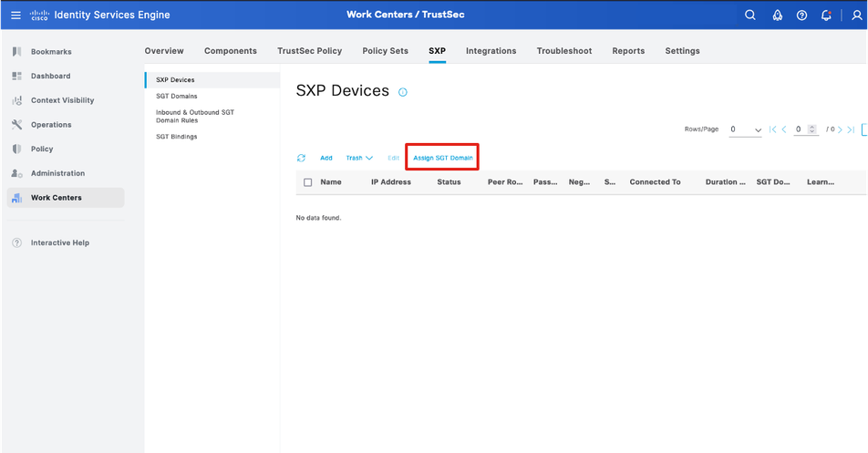The height and width of the screenshot is (453, 868).
Task: Click the Duration column header
Action: pyautogui.click(x=725, y=182)
